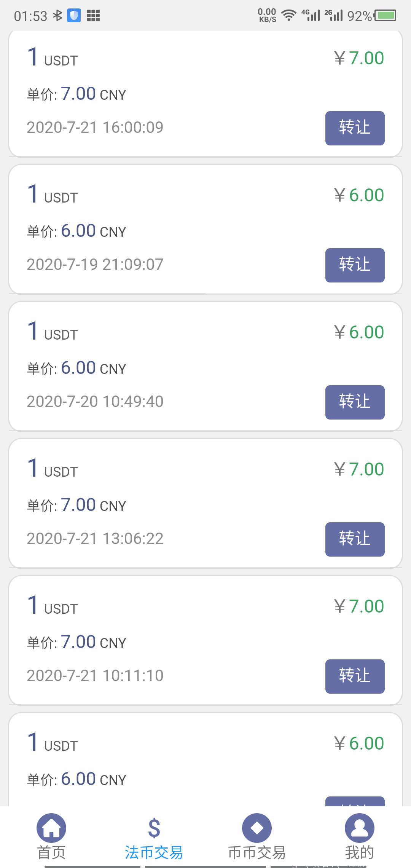Open the 法币交易 tab

(x=154, y=853)
